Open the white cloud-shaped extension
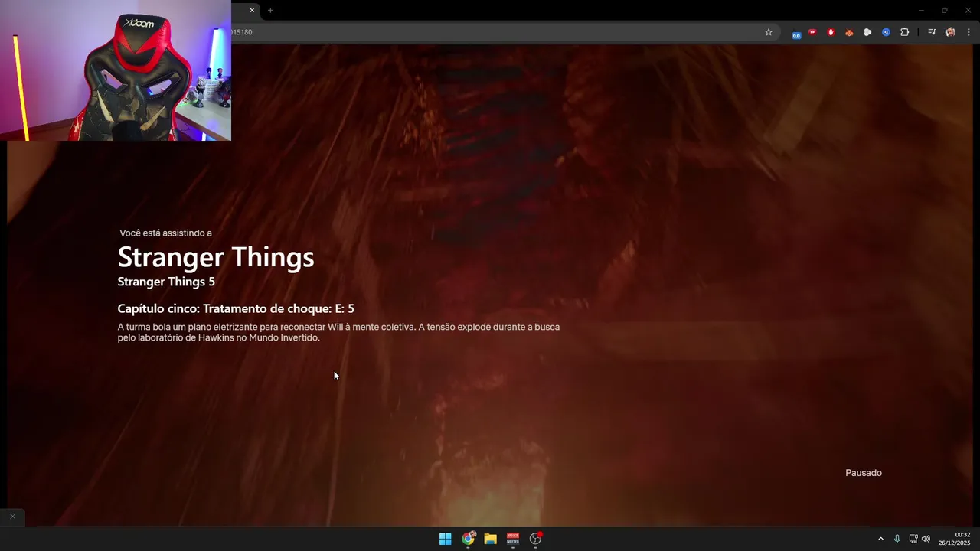Screen dimensions: 980x551 coord(867,32)
